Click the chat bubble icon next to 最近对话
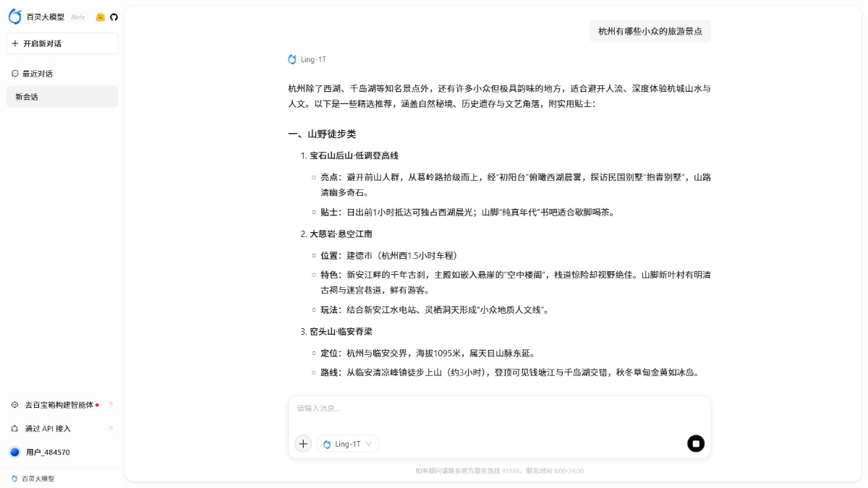This screenshot has height=488, width=868. [x=14, y=73]
